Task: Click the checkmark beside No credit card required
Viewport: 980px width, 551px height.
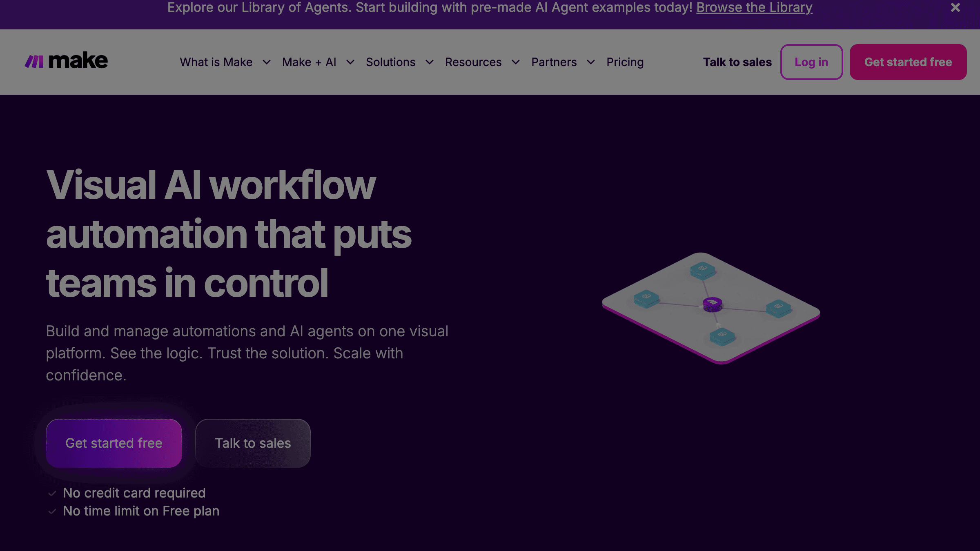Action: click(52, 493)
